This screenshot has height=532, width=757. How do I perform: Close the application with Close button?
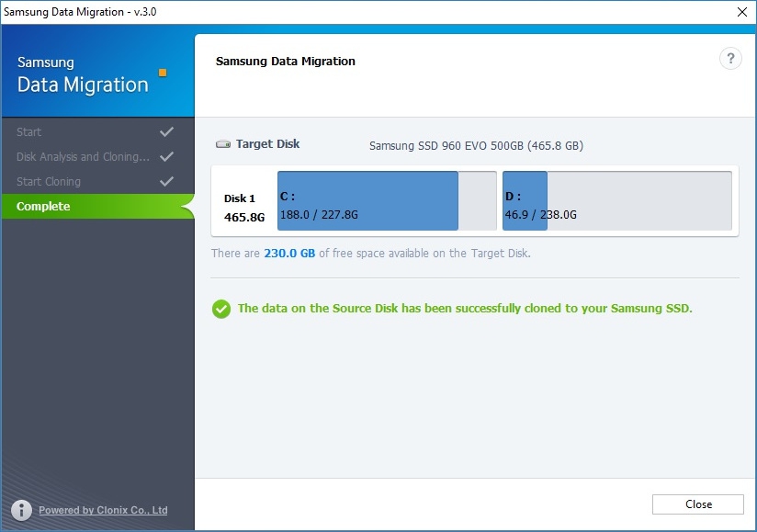[697, 504]
